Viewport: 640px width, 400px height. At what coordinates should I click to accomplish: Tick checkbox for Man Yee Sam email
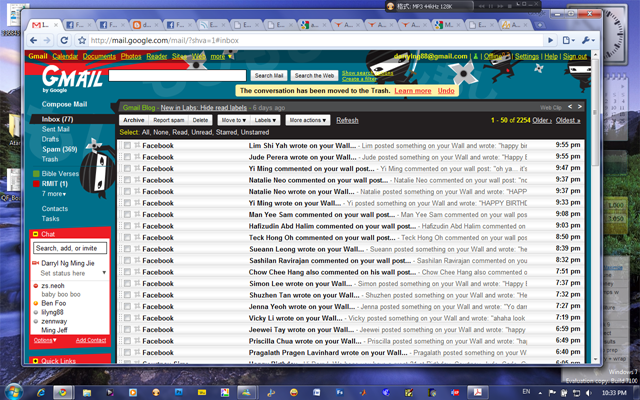(x=127, y=214)
